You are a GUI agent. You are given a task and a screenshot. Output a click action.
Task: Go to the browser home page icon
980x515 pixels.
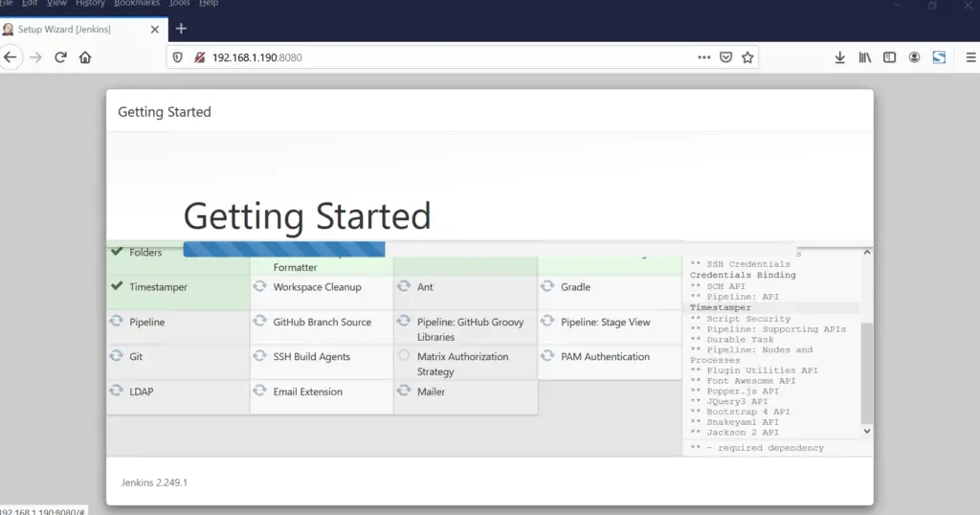click(85, 57)
